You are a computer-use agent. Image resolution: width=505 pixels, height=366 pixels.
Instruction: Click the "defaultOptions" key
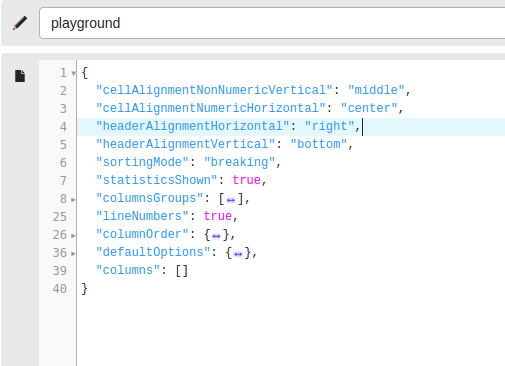[x=153, y=252]
